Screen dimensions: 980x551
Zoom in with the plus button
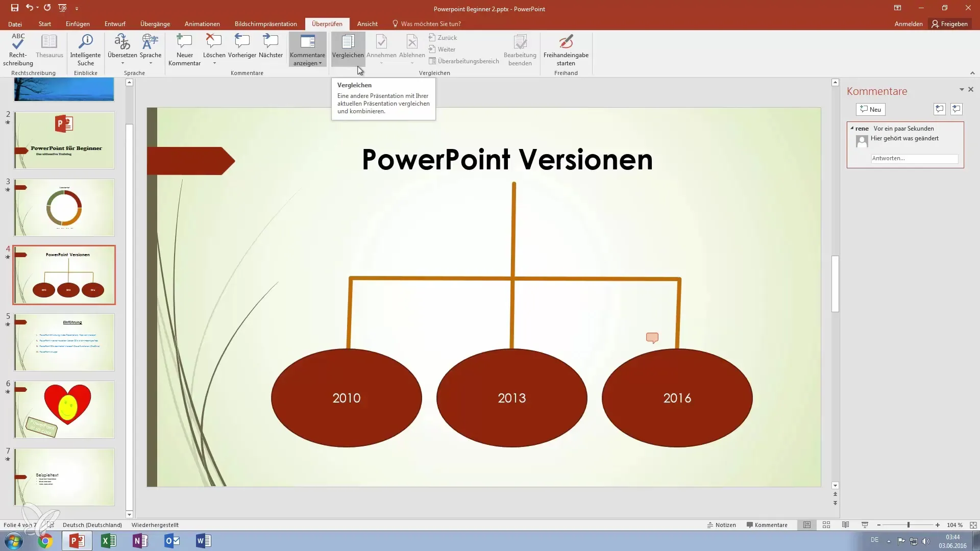(x=937, y=525)
